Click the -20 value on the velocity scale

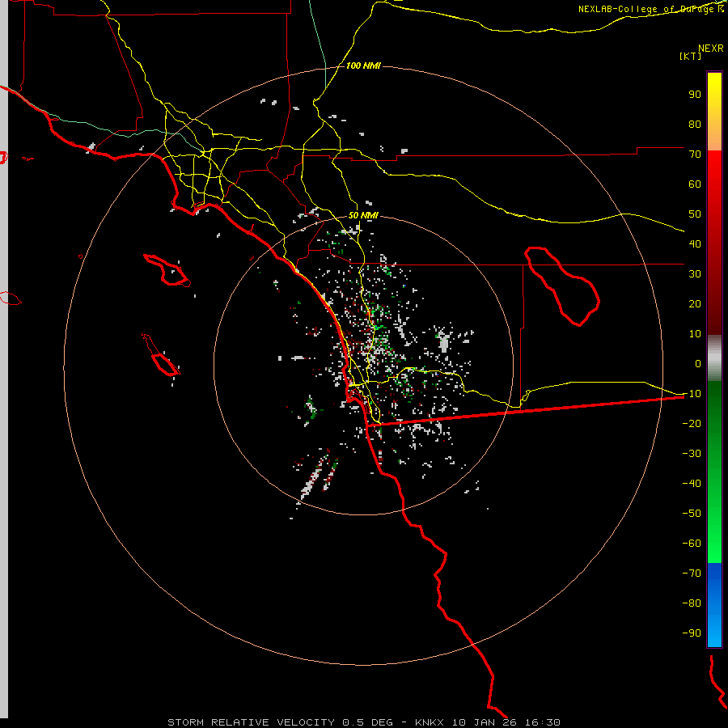(x=692, y=424)
